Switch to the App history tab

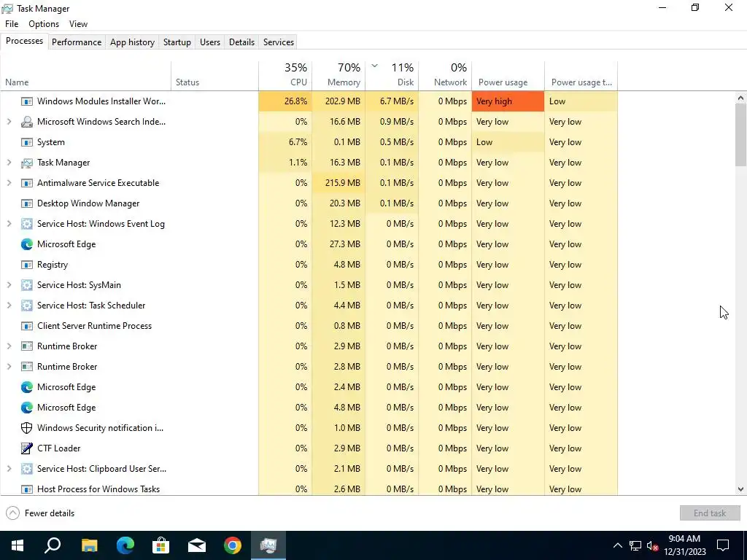(133, 42)
